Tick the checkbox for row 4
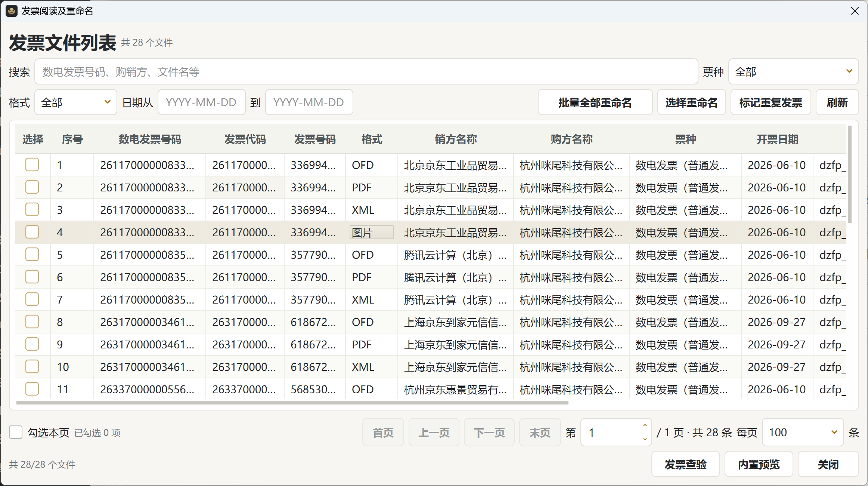 pos(32,232)
